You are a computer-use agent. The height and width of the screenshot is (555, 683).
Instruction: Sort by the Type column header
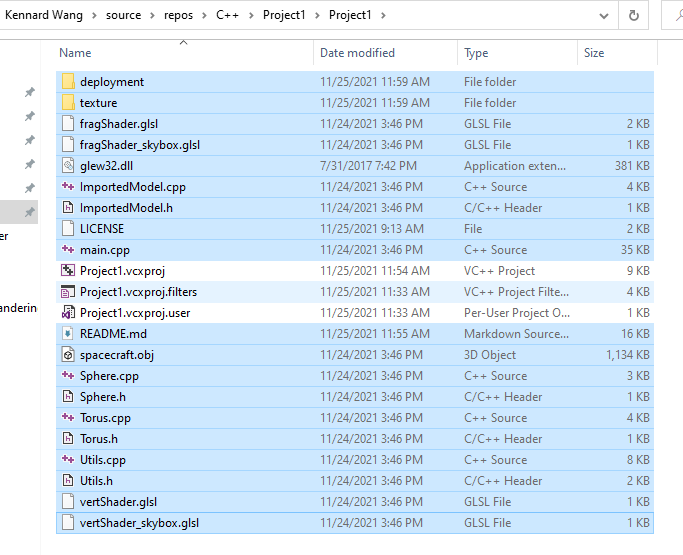[x=476, y=53]
